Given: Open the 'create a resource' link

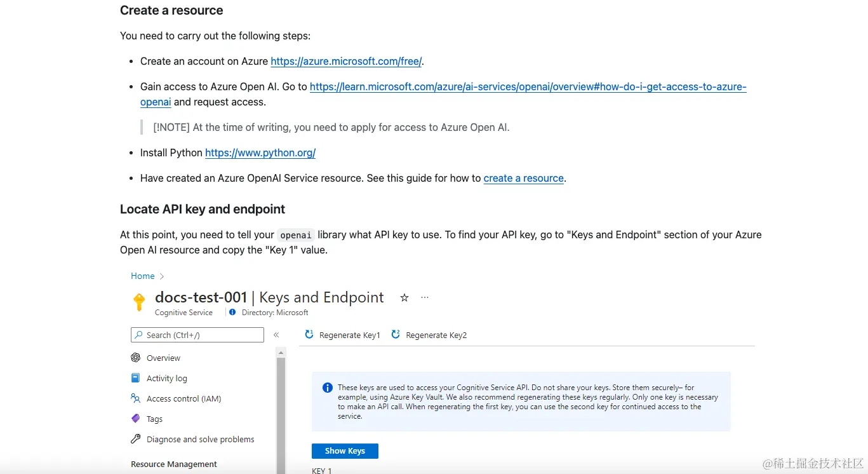Looking at the screenshot, I should pos(524,178).
